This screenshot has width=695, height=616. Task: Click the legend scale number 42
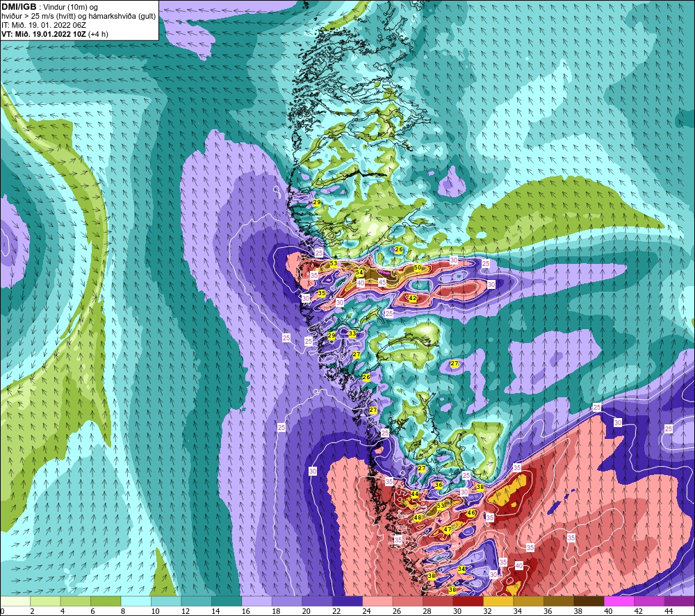click(x=638, y=612)
